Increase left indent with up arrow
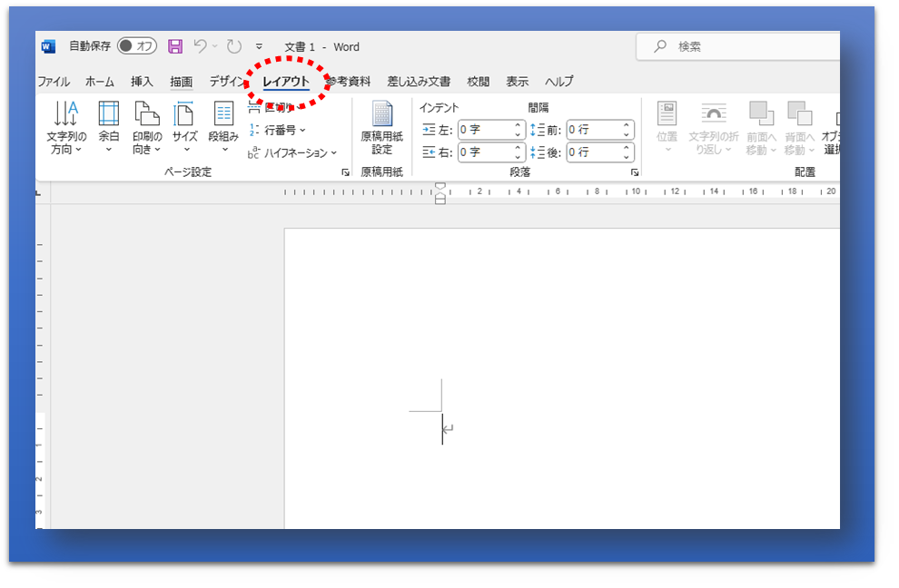 pos(518,125)
